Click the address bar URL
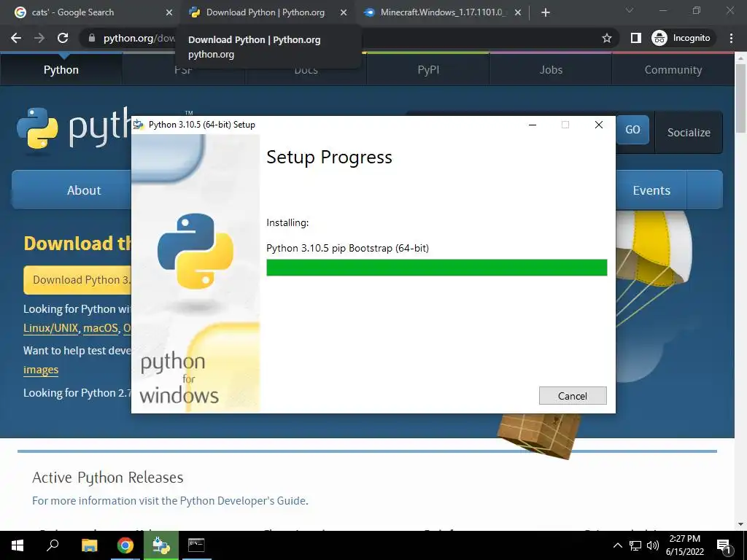 click(139, 38)
